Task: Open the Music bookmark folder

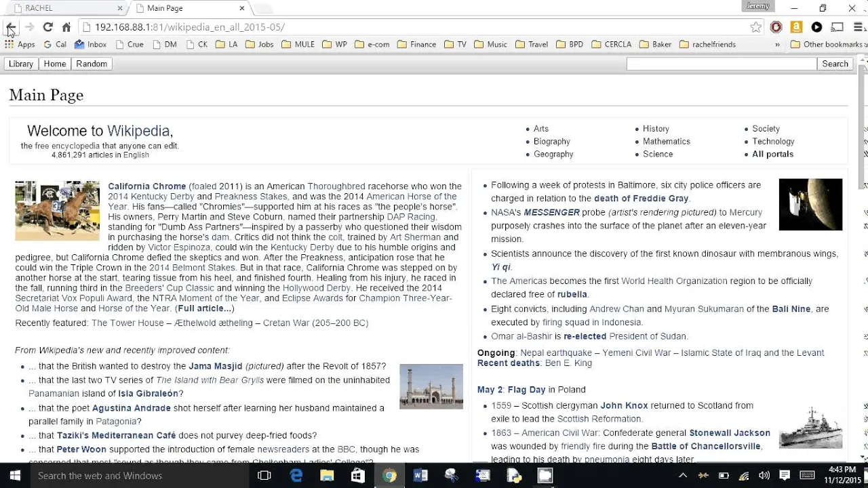Action: coord(490,45)
